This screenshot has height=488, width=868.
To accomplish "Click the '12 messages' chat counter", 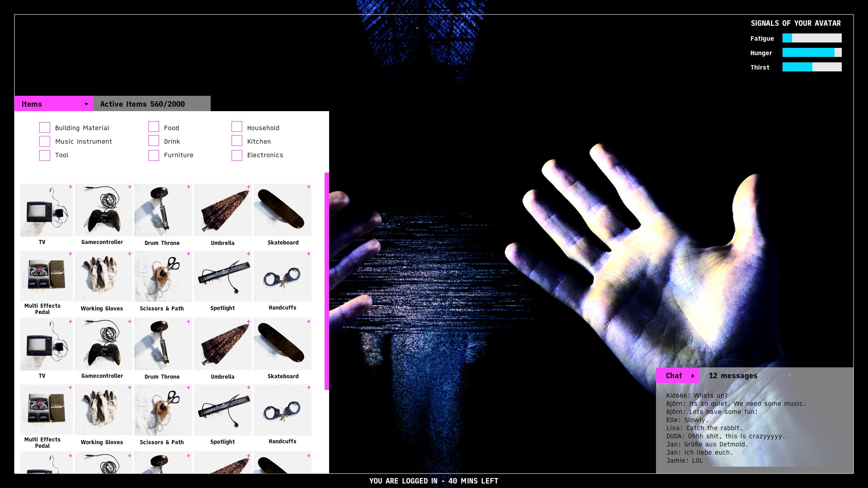I will point(733,375).
